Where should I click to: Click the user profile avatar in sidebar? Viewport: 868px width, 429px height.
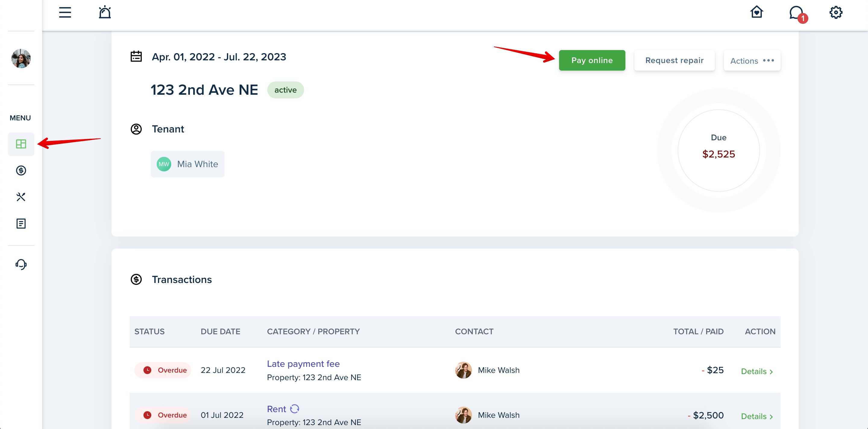click(x=21, y=58)
